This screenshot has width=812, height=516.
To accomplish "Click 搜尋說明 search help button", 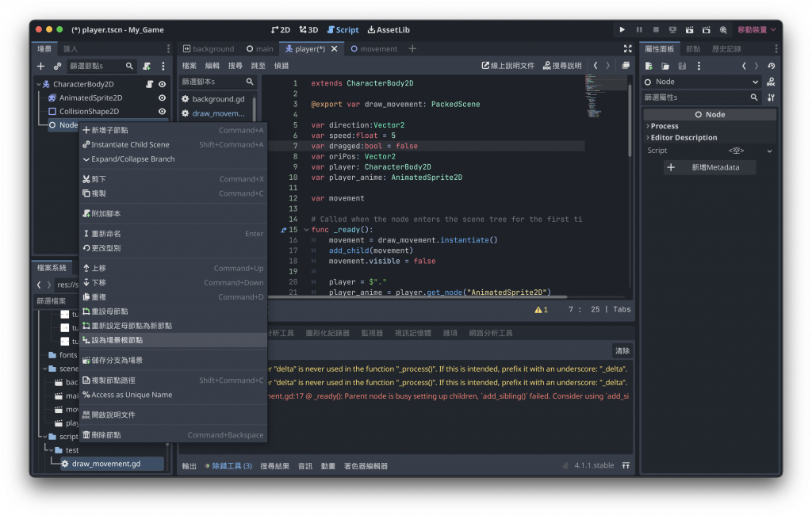I will [x=562, y=66].
